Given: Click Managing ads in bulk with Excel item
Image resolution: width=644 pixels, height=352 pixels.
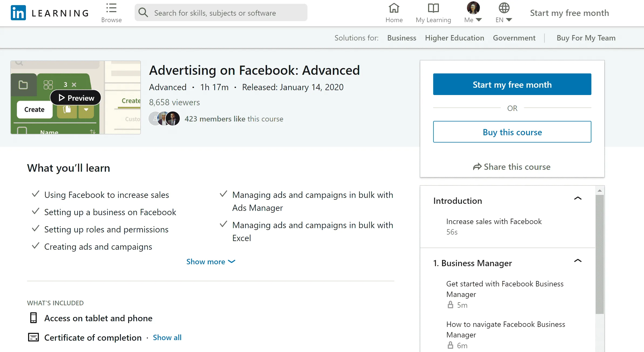Looking at the screenshot, I should coord(313,231).
